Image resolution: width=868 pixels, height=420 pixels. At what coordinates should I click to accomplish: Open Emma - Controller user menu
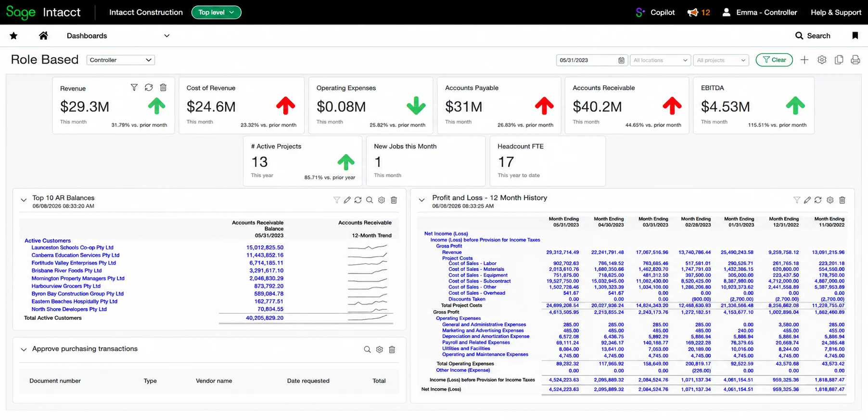[760, 13]
